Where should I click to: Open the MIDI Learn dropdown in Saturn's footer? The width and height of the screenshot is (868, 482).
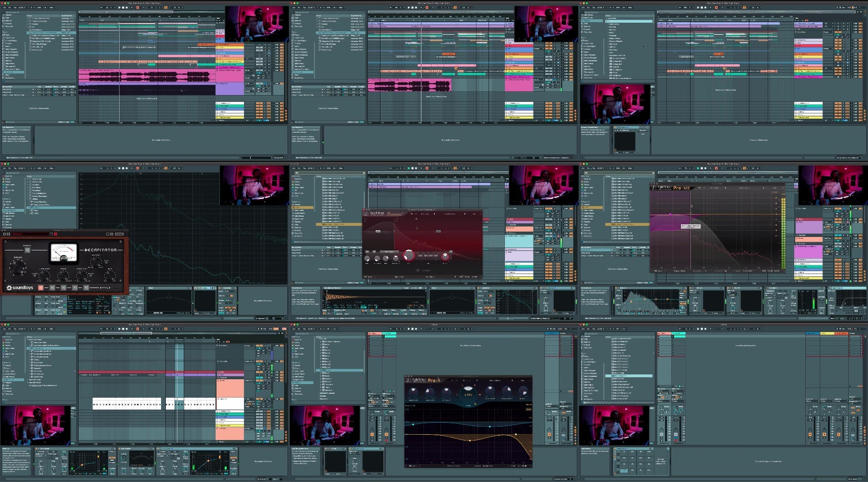(x=369, y=277)
